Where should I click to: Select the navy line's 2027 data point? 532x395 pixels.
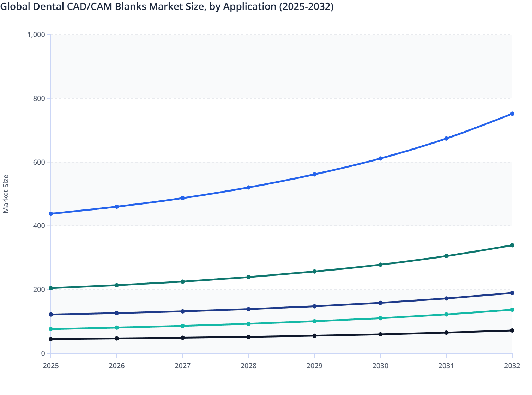[183, 311]
